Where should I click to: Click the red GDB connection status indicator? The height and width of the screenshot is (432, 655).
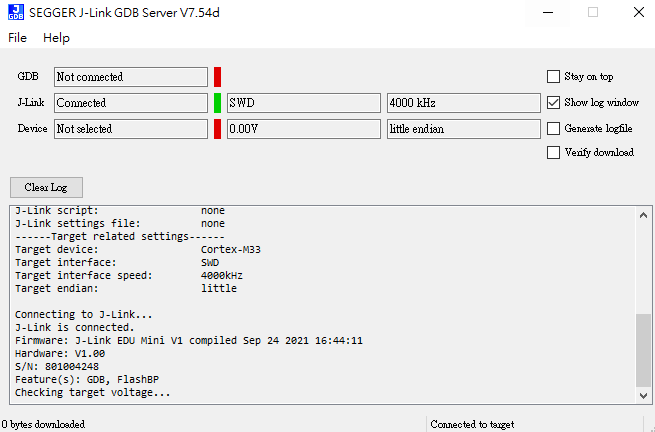217,77
